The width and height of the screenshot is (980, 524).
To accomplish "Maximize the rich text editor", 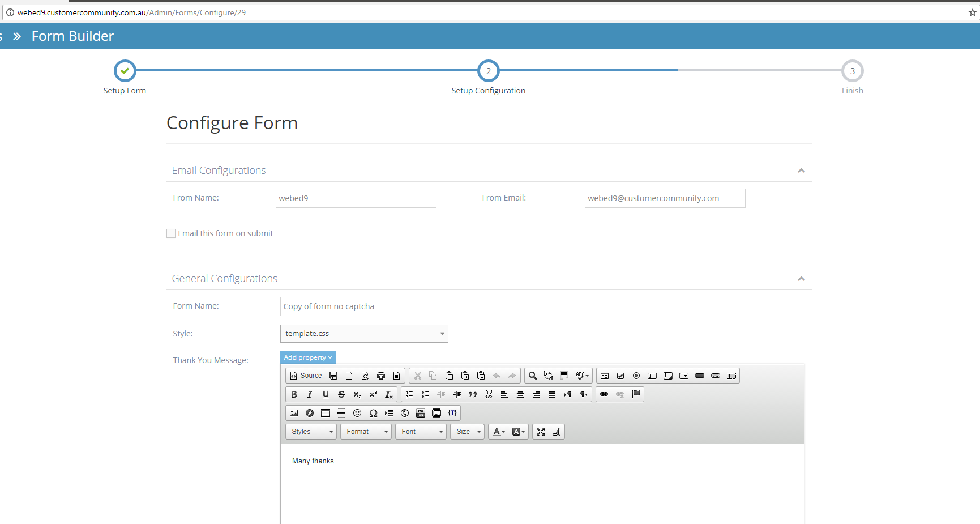I will point(540,431).
